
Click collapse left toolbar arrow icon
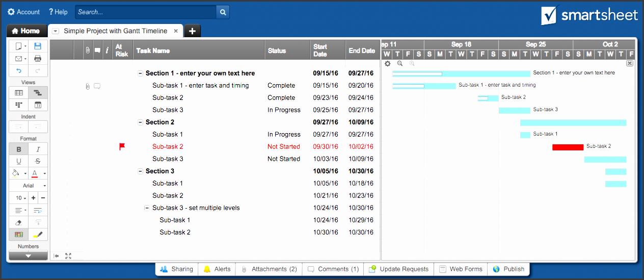click(x=56, y=256)
